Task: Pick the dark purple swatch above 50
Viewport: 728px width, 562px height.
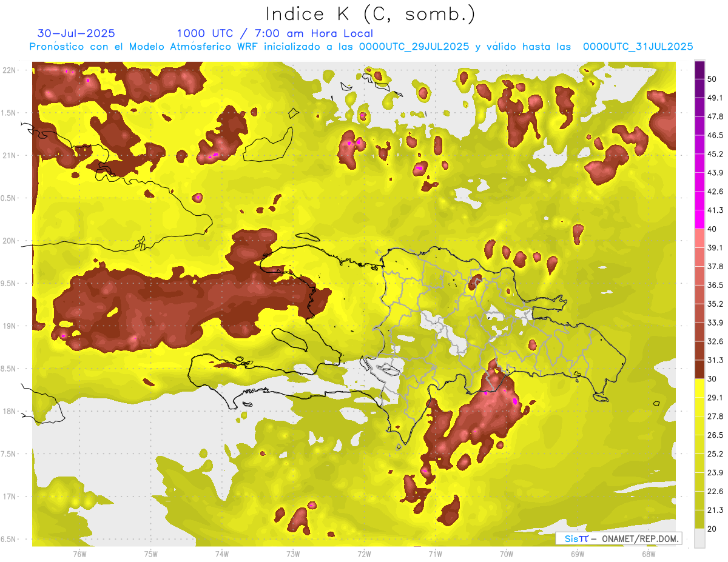Action: pyautogui.click(x=699, y=70)
